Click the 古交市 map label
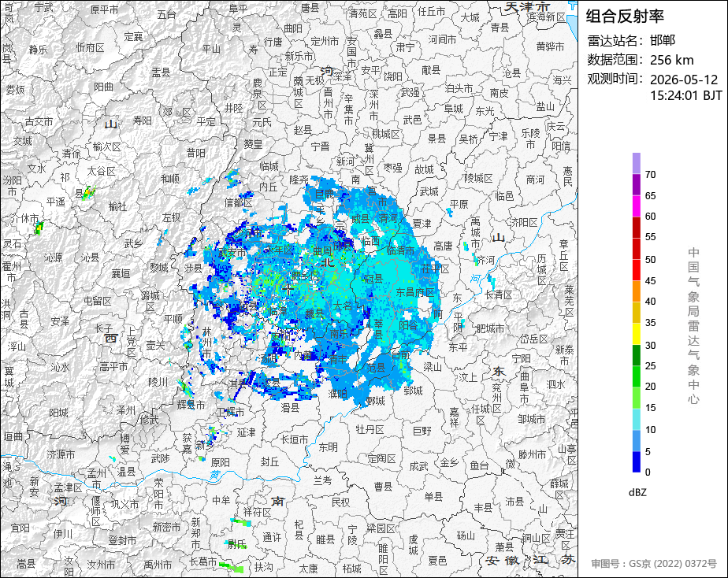 (39, 121)
